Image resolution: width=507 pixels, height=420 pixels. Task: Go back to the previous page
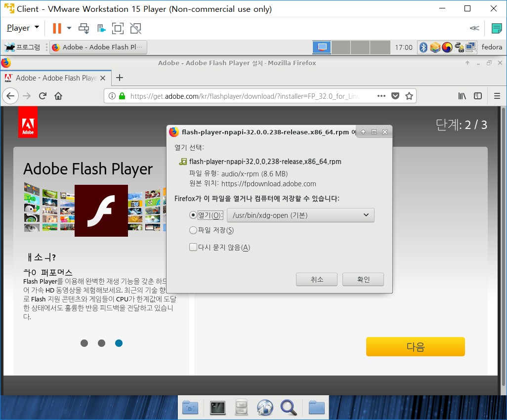(x=10, y=96)
